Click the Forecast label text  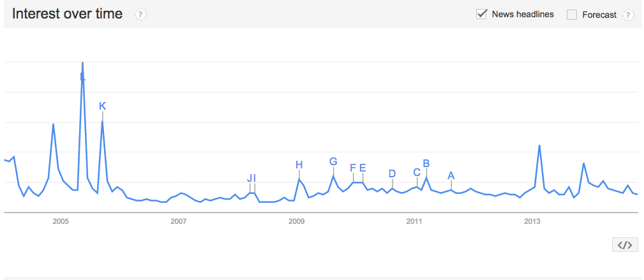(x=599, y=15)
